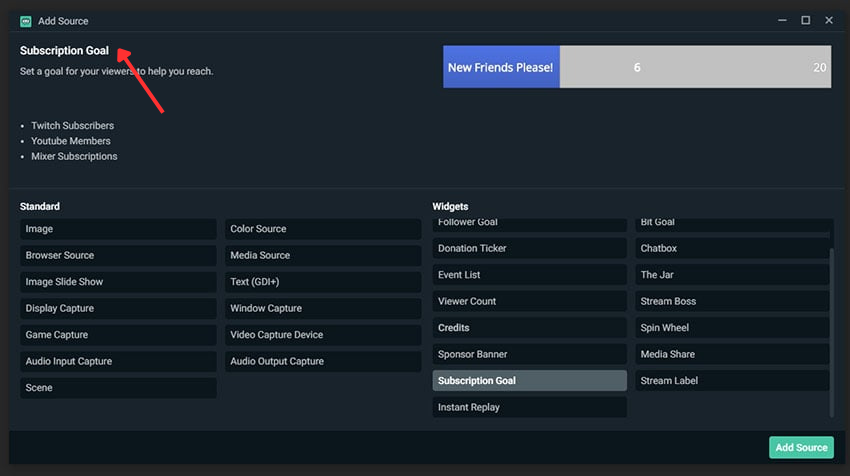Click the green Add Source button
Image resolution: width=850 pixels, height=476 pixels.
click(801, 448)
